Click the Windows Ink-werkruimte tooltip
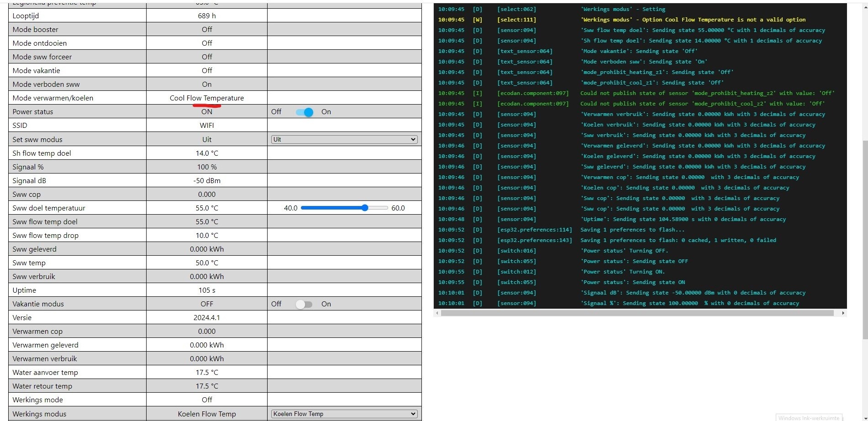The height and width of the screenshot is (421, 868). point(809,418)
